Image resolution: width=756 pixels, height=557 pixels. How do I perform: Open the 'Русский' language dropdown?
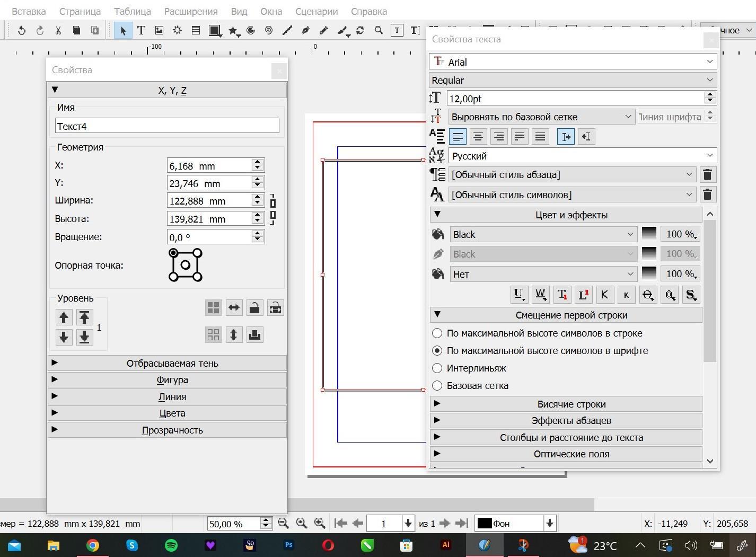click(x=582, y=156)
